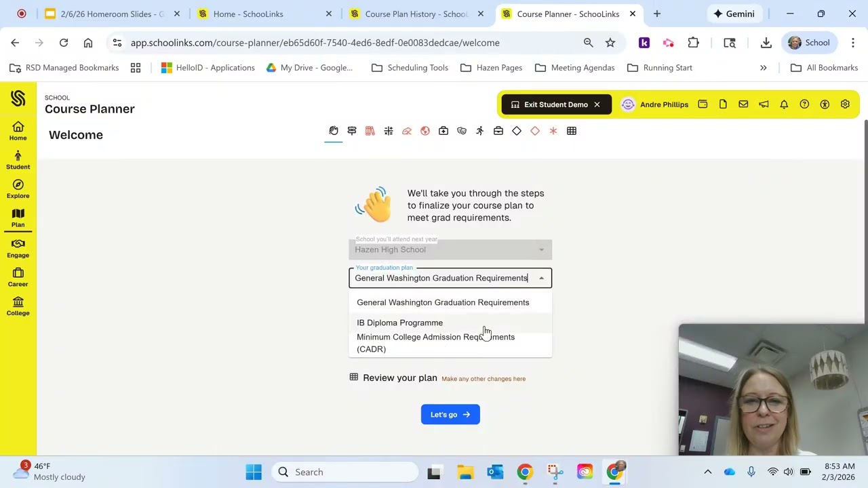Click the SchooLinks logo in the sidebar

point(18,99)
